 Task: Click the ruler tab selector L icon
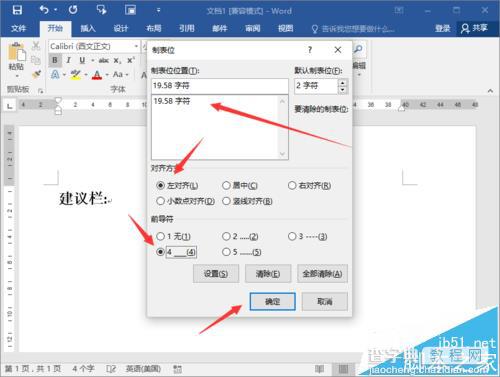pos(10,106)
